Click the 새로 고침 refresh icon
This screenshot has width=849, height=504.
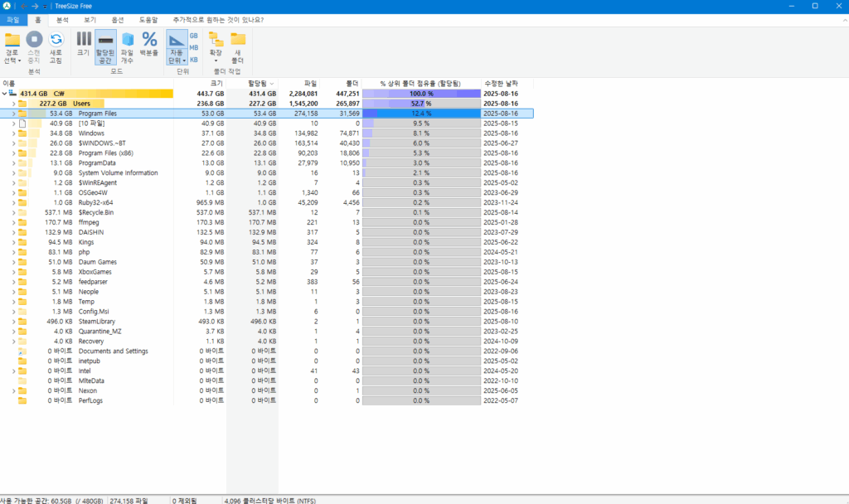[x=56, y=40]
